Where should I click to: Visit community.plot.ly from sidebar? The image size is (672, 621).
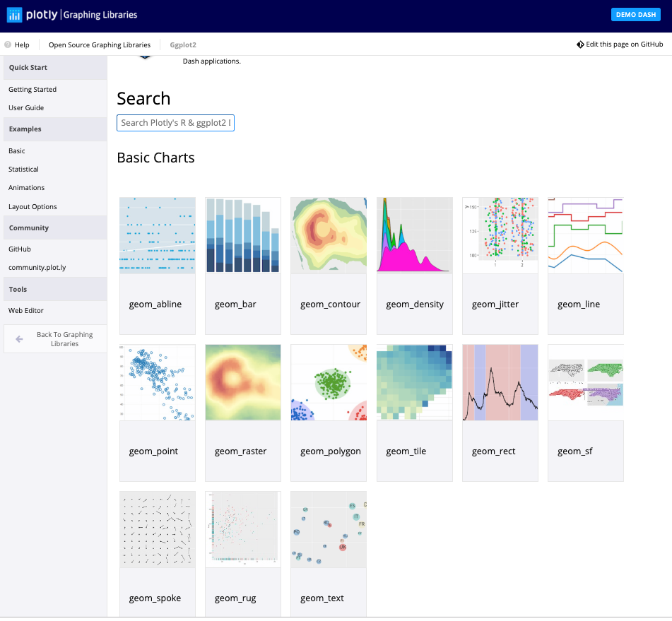tap(37, 268)
